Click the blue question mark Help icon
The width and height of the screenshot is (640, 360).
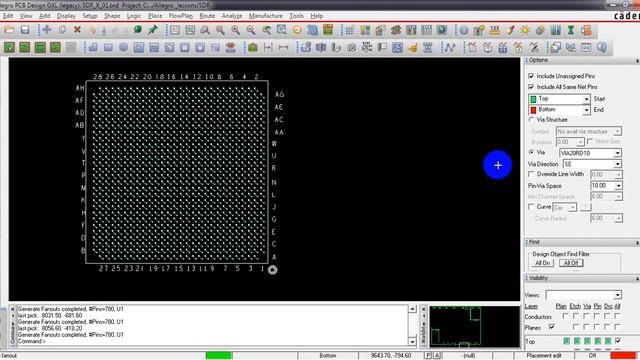pyautogui.click(x=602, y=47)
